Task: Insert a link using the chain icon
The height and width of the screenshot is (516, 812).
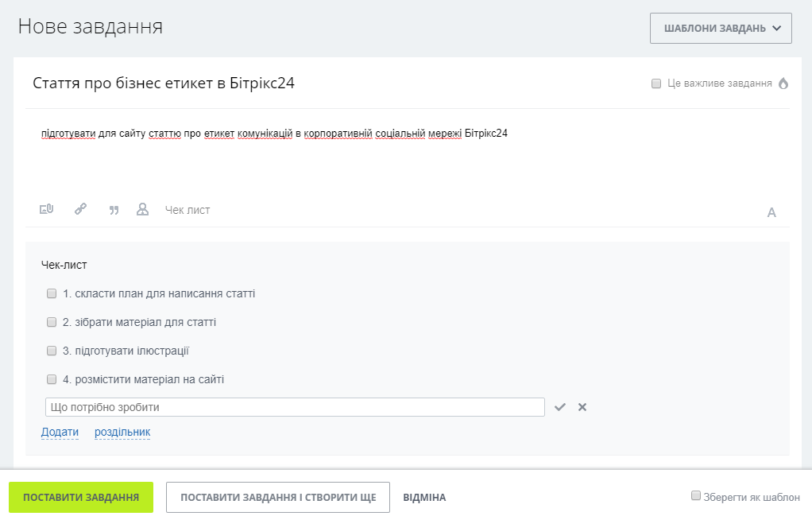Action: (x=80, y=209)
